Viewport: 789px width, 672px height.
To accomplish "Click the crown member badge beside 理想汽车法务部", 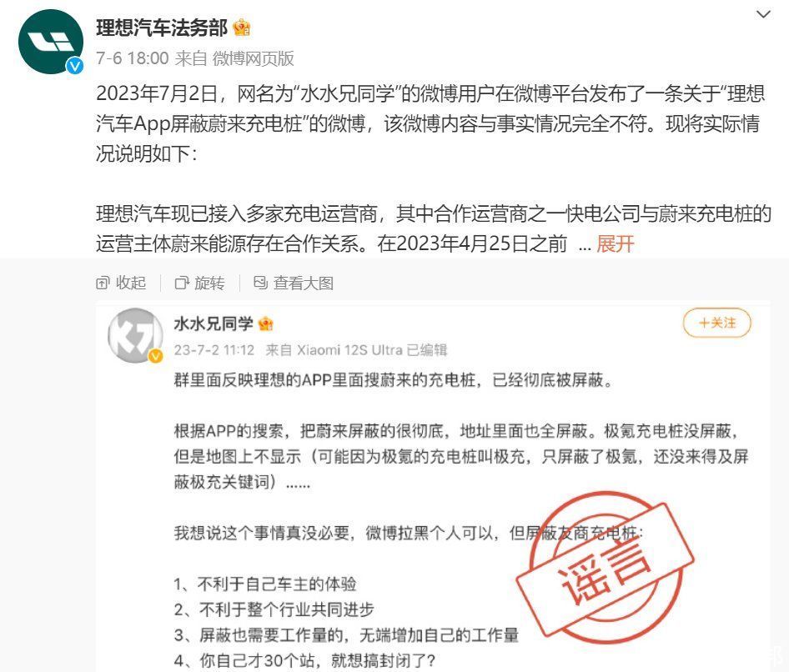I will [242, 28].
